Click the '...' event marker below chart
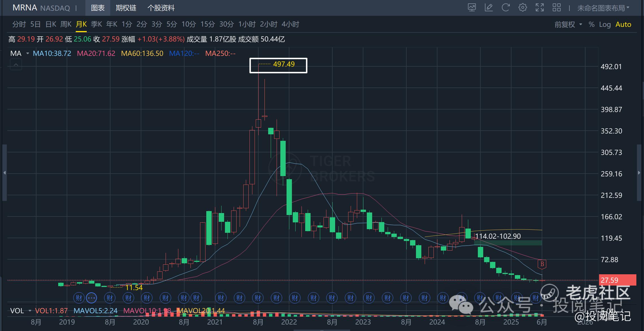Viewport: 644px width, 331px height. (x=91, y=298)
